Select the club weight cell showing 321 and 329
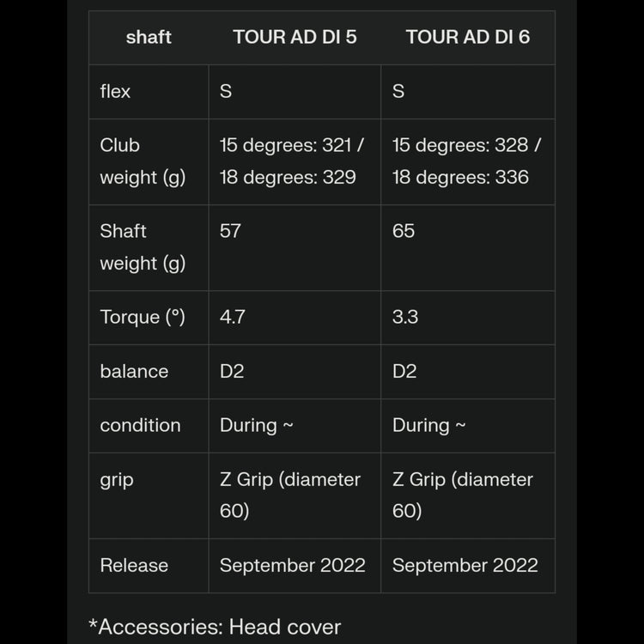644x644 pixels. click(x=292, y=161)
